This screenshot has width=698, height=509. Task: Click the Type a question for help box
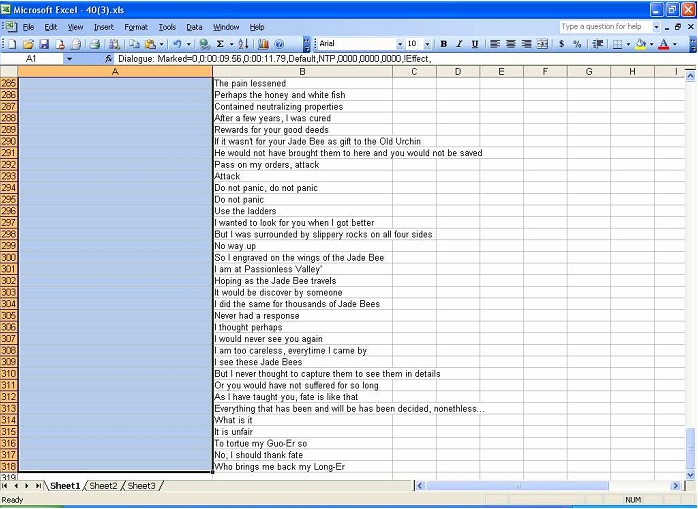605,27
